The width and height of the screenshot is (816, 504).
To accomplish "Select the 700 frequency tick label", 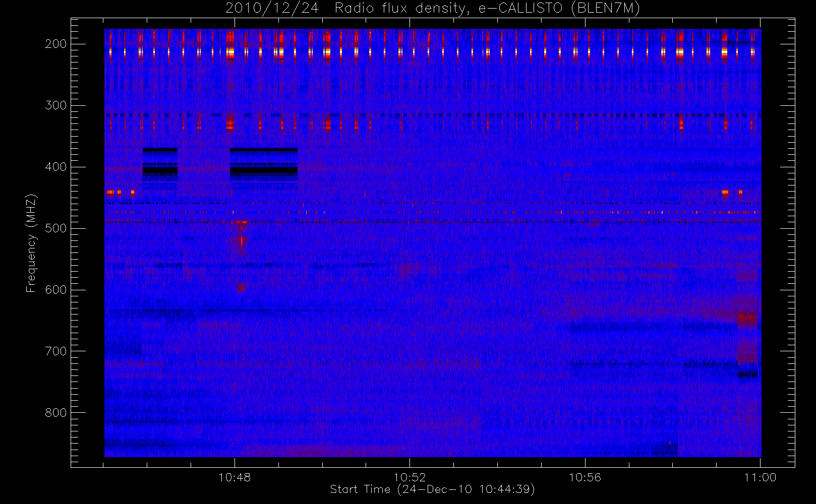I will click(x=55, y=351).
